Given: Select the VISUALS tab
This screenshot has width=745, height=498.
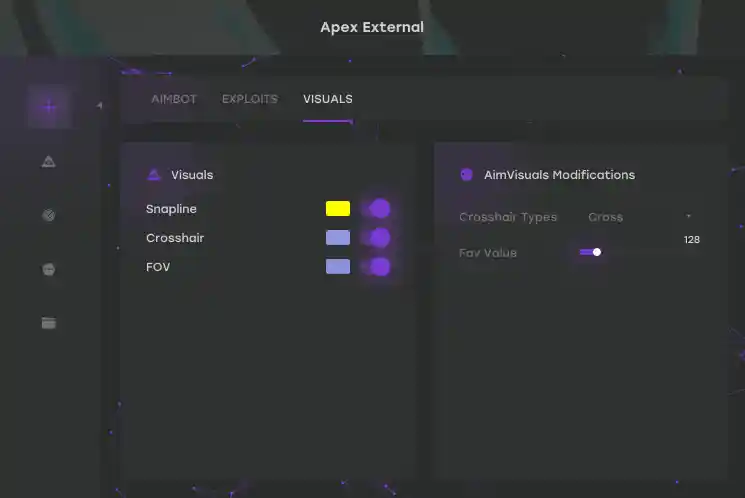Looking at the screenshot, I should point(328,99).
